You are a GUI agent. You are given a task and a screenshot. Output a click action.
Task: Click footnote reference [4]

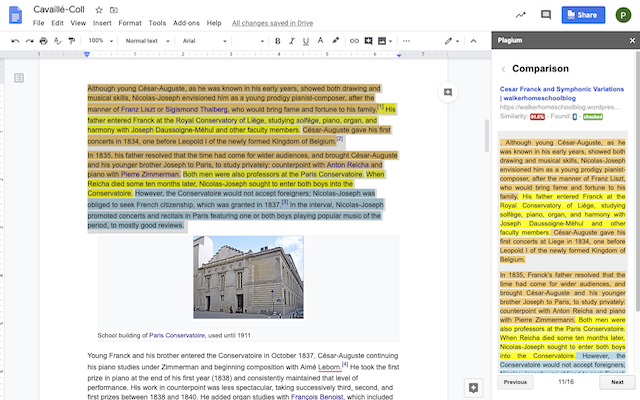tap(345, 364)
